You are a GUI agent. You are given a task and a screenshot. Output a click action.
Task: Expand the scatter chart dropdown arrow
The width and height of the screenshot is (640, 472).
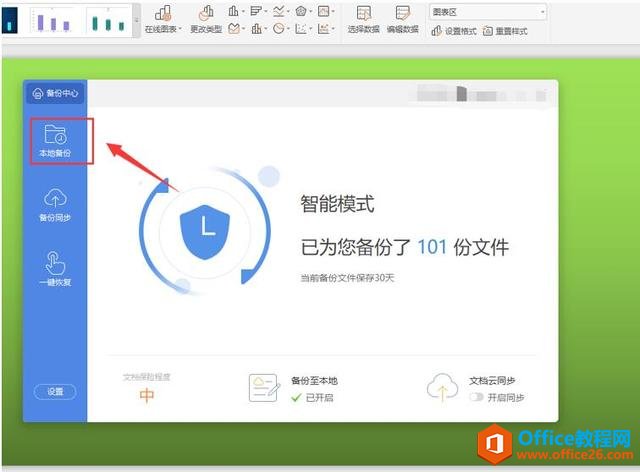pos(311,29)
